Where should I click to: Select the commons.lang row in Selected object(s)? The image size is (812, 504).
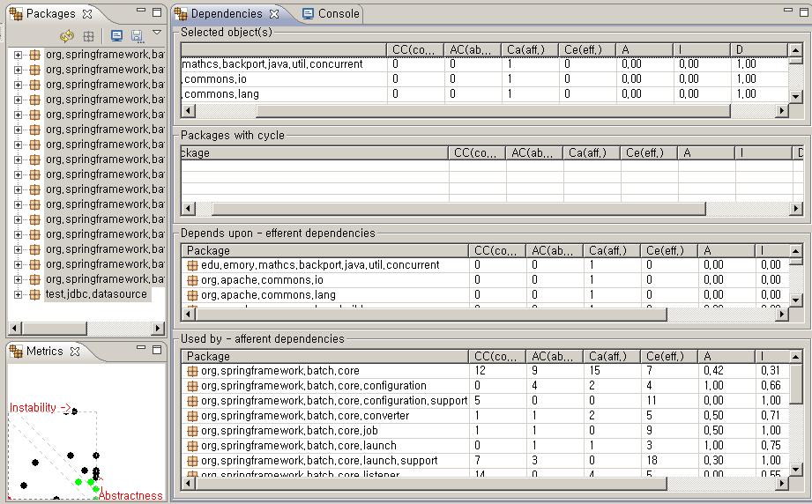click(x=485, y=94)
